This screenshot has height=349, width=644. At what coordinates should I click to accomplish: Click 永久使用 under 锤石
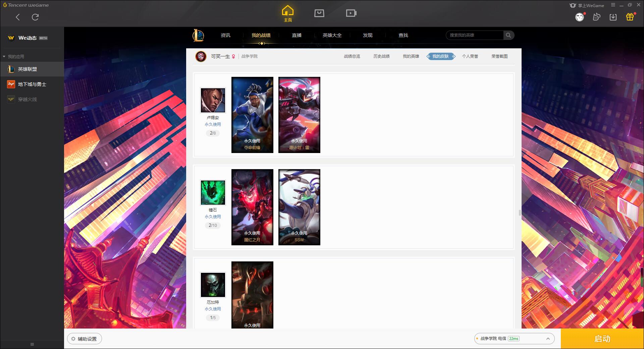(213, 217)
